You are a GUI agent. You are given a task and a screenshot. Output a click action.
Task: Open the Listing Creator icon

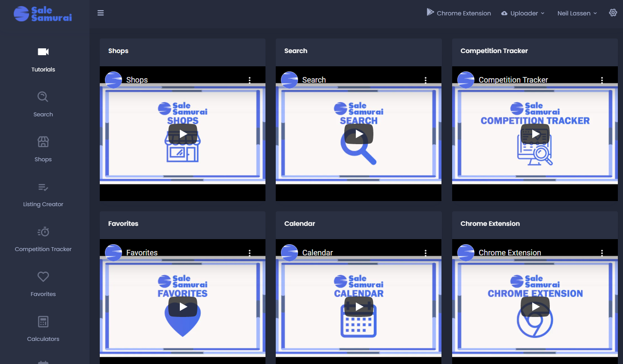(x=43, y=187)
